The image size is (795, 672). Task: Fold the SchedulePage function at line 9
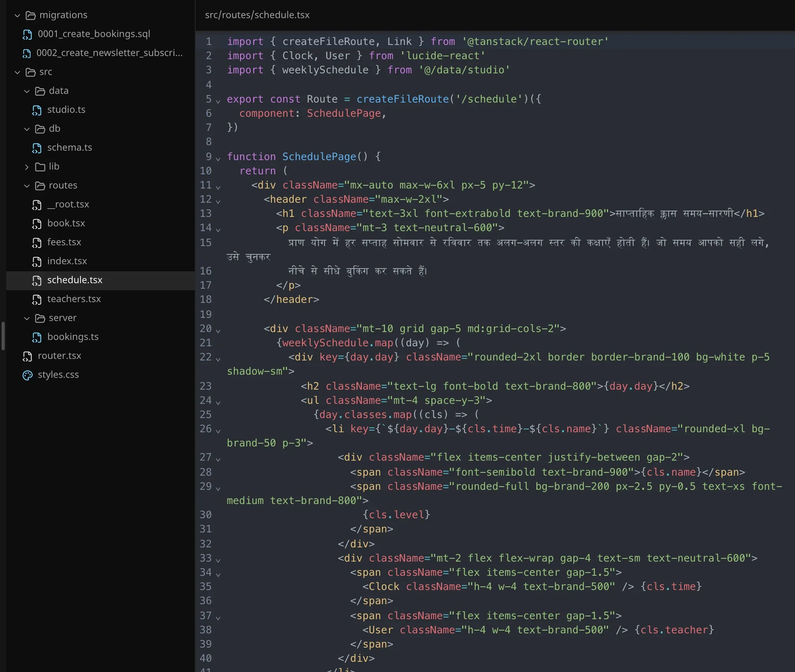click(218, 159)
